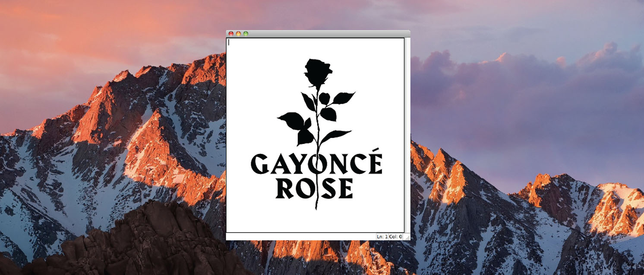Image resolution: width=644 pixels, height=275 pixels.
Task: Minimize the window with the yellow button
Action: click(x=238, y=34)
